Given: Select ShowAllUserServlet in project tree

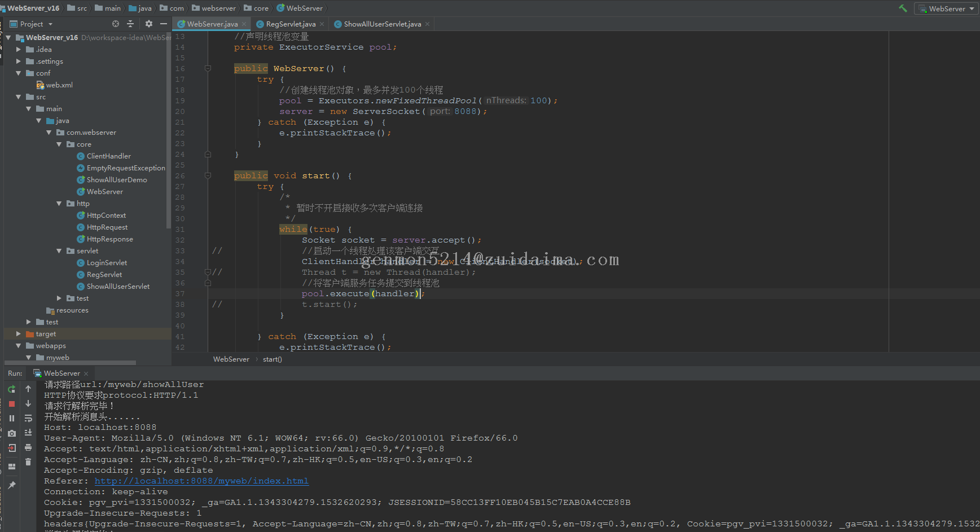Looking at the screenshot, I should 113,287.
